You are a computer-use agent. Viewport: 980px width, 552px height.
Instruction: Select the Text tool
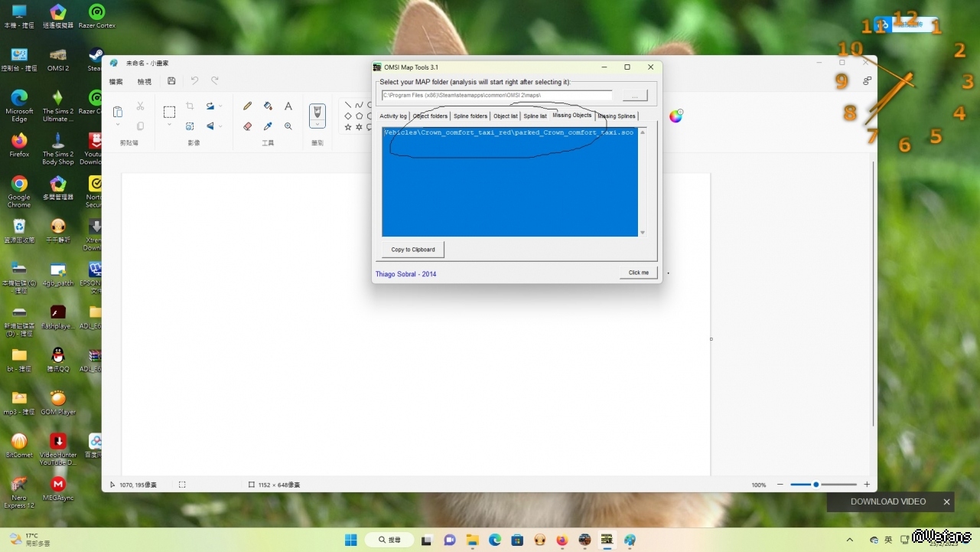(288, 106)
